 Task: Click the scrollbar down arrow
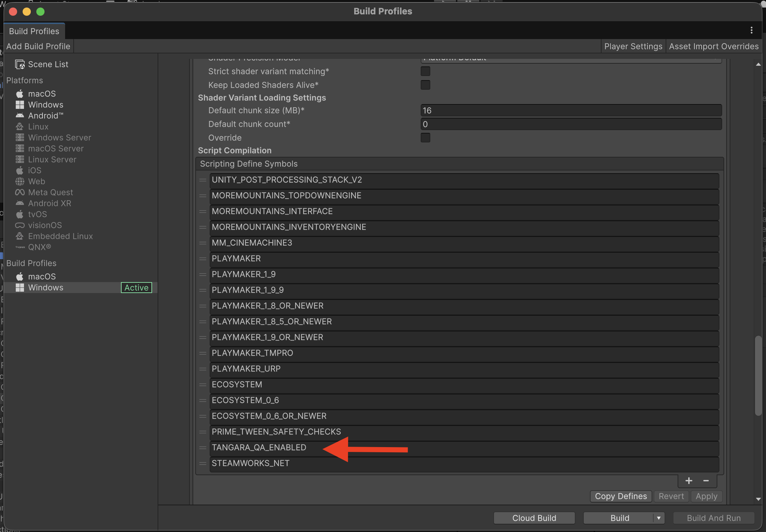point(758,499)
